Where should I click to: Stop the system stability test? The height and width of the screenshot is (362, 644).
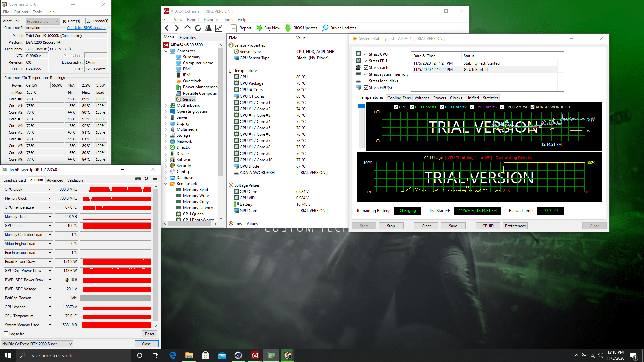[391, 226]
